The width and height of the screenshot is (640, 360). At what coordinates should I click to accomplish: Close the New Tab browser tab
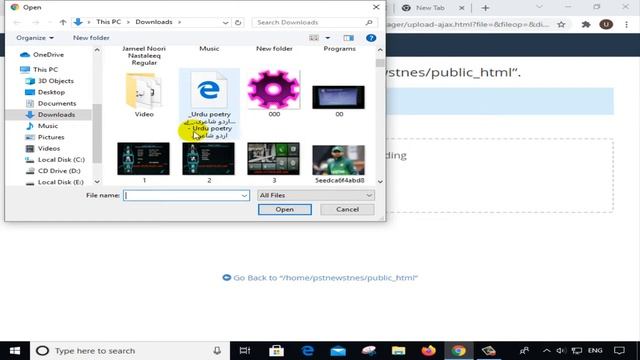click(461, 8)
